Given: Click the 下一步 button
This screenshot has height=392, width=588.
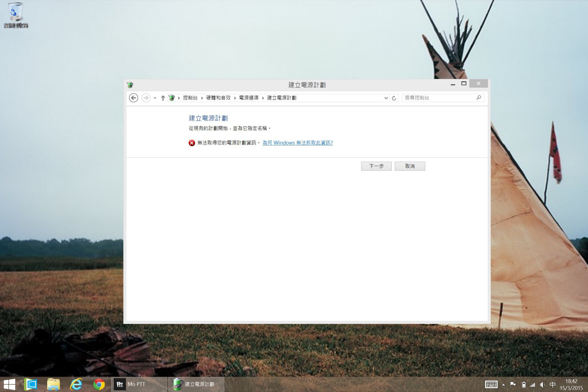Looking at the screenshot, I should [376, 166].
